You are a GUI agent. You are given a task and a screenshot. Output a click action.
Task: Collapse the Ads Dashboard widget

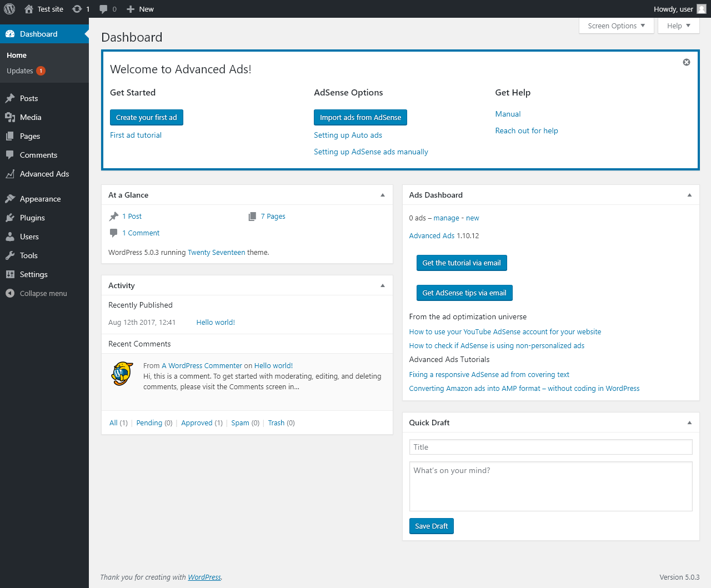click(x=689, y=195)
